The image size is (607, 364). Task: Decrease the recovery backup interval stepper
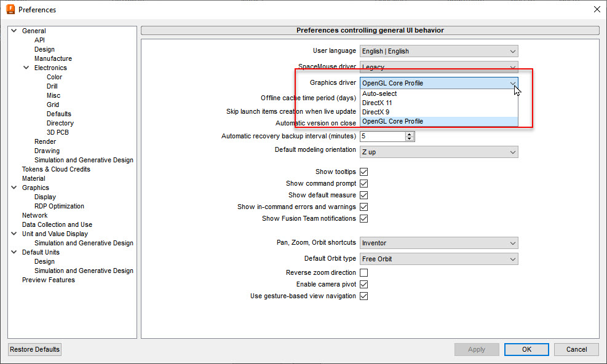click(410, 138)
